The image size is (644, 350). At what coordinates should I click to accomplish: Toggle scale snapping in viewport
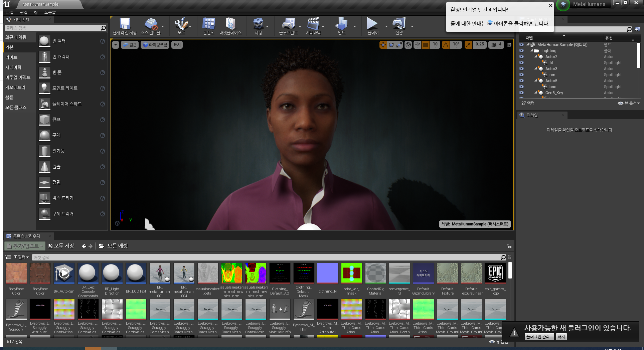point(468,45)
